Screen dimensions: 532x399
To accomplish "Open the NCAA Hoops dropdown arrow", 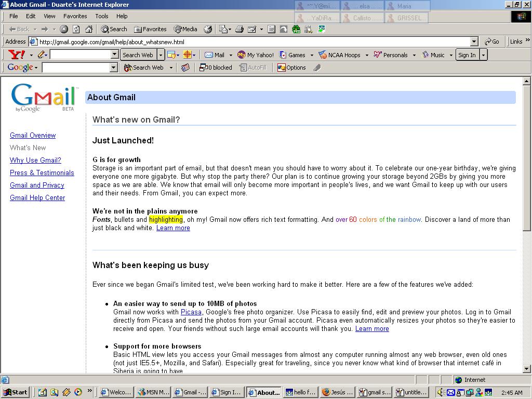I will pos(367,55).
